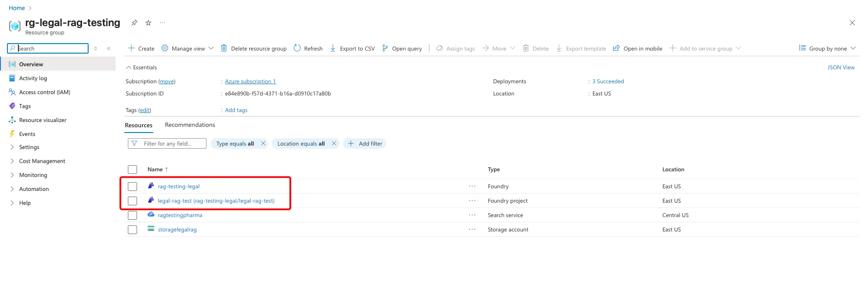Click Add tags link
This screenshot has width=868, height=306.
click(x=236, y=110)
